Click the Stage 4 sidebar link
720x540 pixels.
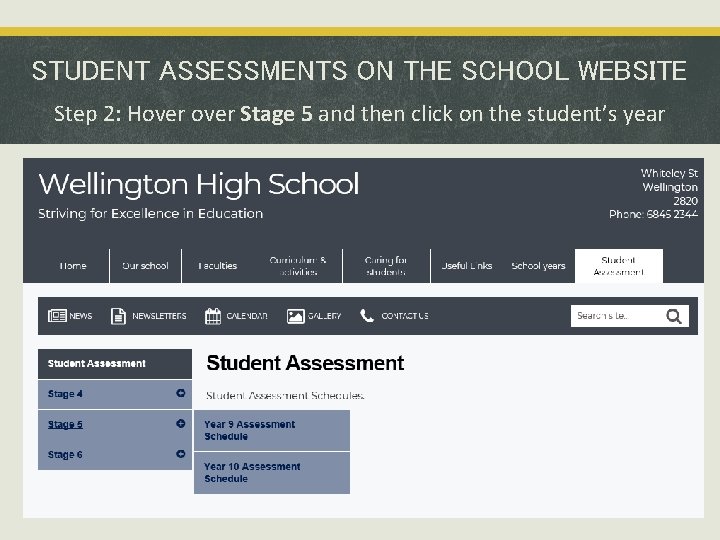coord(65,394)
